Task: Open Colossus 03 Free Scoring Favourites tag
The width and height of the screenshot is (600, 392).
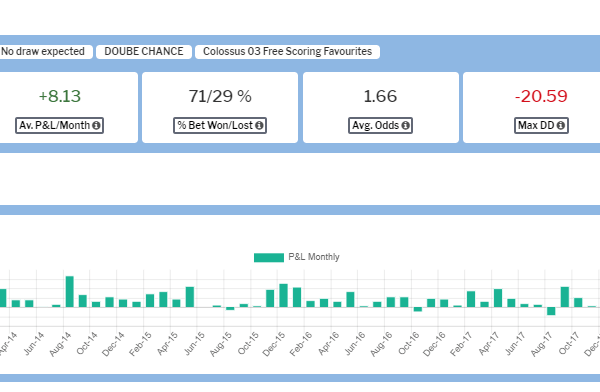Action: coord(287,52)
